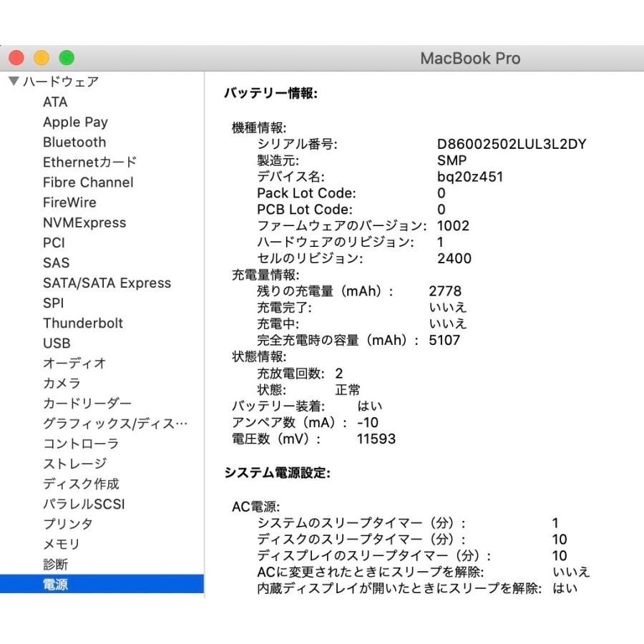This screenshot has width=644, height=644.
Task: Select FireWire in the sidebar
Action: coord(69,203)
